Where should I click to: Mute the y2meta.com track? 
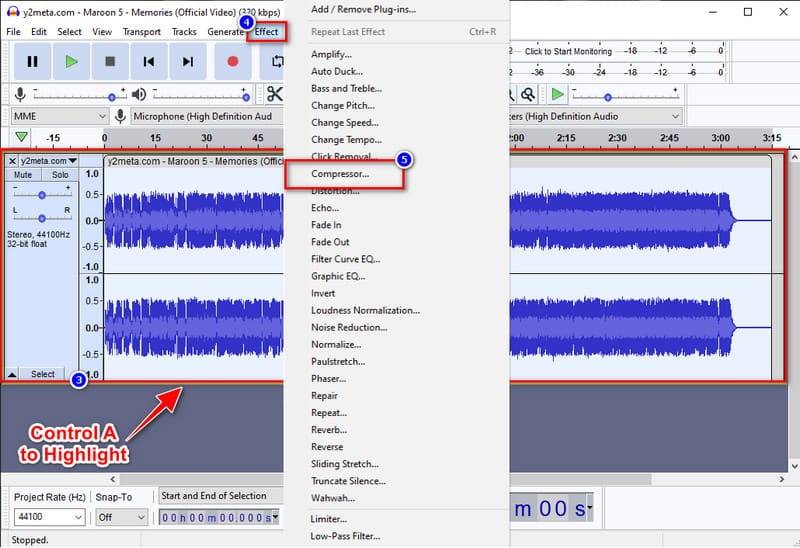tap(23, 175)
